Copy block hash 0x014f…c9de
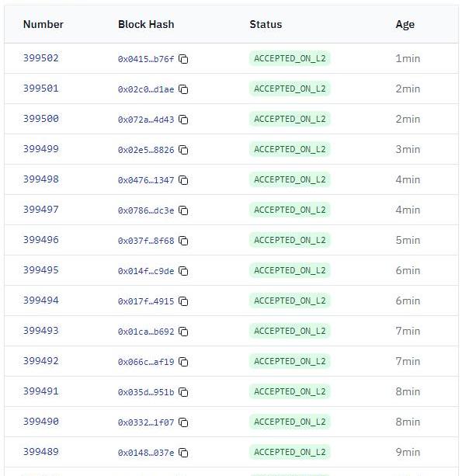The image size is (462, 476). pos(183,271)
